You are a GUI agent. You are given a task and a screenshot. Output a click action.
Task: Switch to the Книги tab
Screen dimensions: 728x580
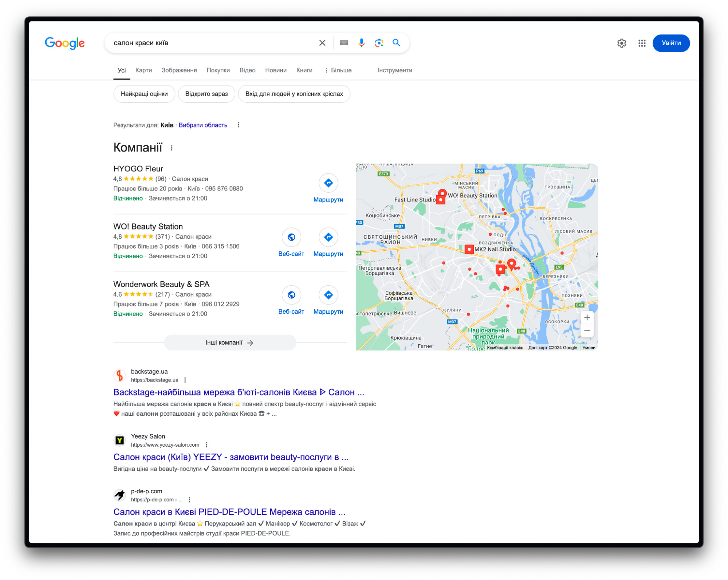[304, 70]
